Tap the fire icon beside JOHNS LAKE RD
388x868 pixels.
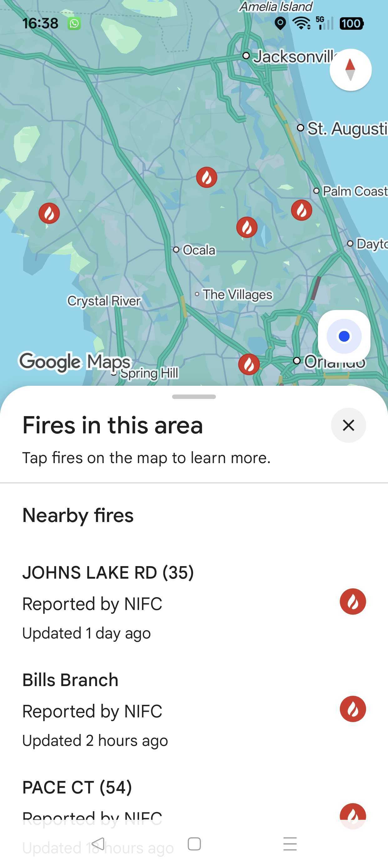tap(353, 602)
